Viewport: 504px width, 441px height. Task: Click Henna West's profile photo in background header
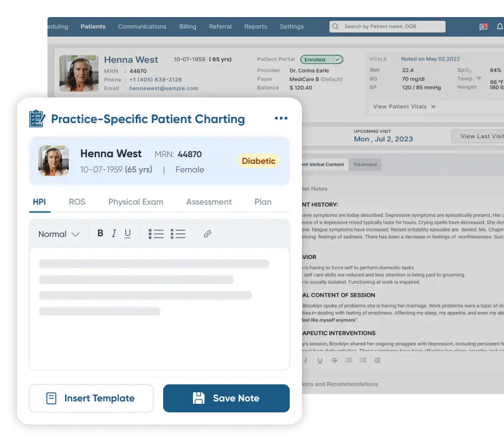tap(79, 73)
